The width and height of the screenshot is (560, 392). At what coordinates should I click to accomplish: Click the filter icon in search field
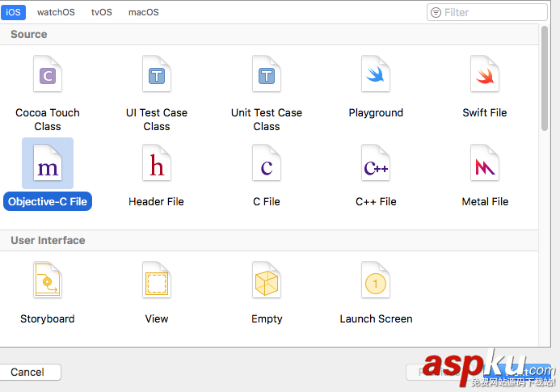click(436, 12)
